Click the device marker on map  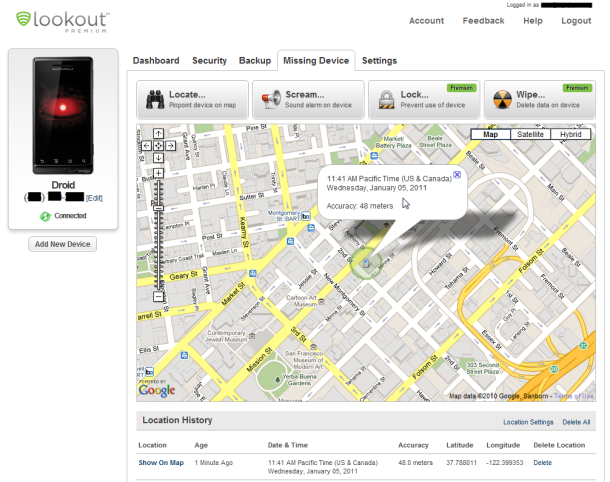[366, 263]
